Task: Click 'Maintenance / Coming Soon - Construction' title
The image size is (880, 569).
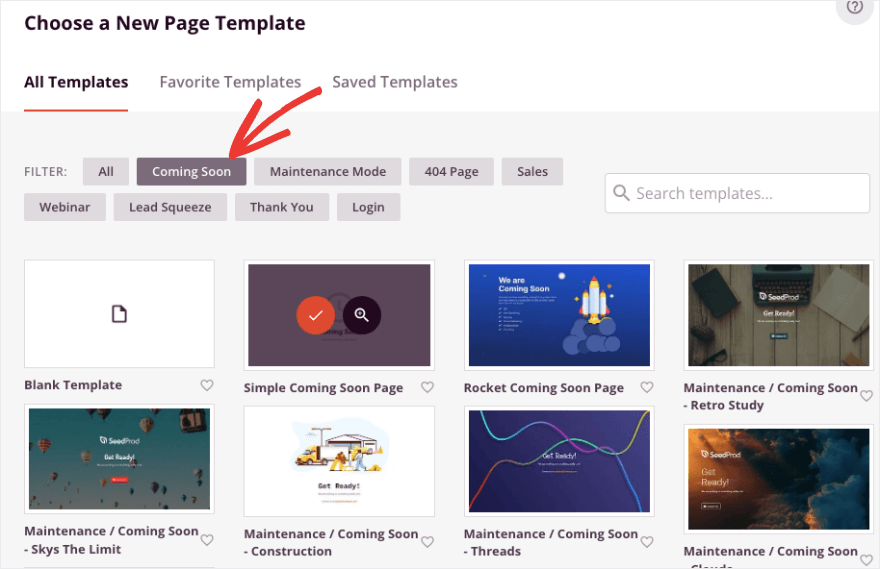Action: tap(331, 542)
